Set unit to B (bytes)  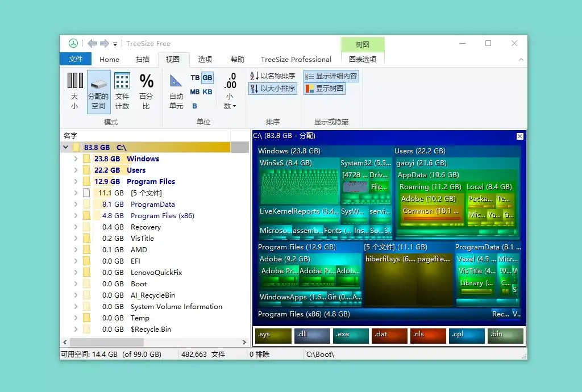coord(194,106)
